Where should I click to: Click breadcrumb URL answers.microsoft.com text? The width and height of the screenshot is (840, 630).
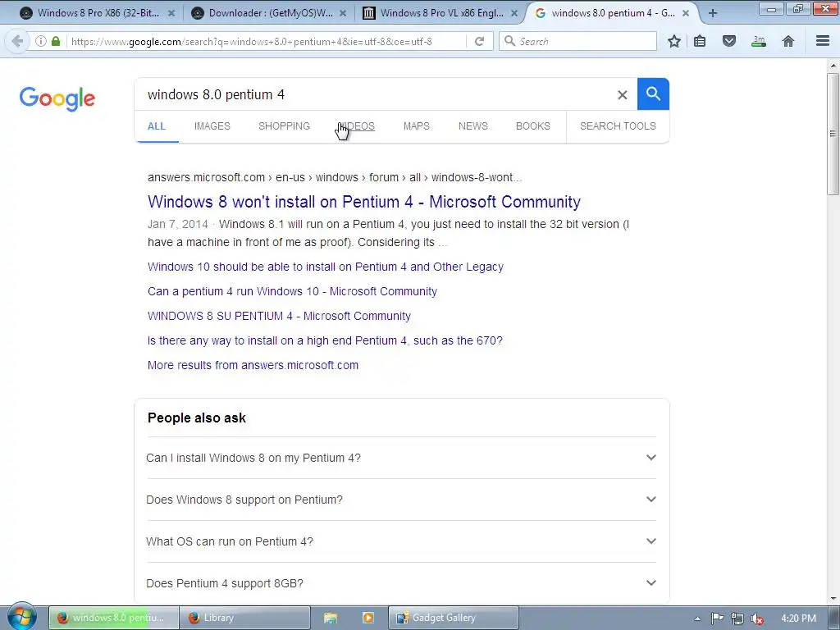point(206,177)
